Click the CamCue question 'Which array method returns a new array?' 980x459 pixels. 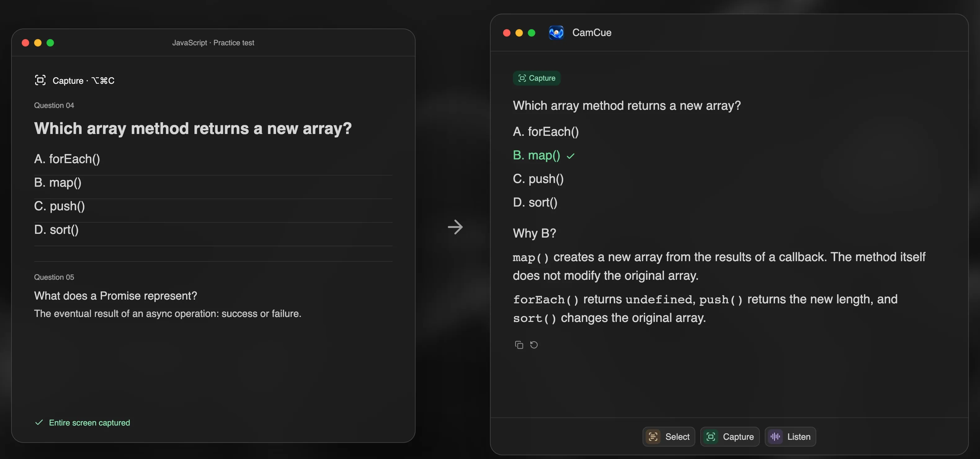[626, 106]
